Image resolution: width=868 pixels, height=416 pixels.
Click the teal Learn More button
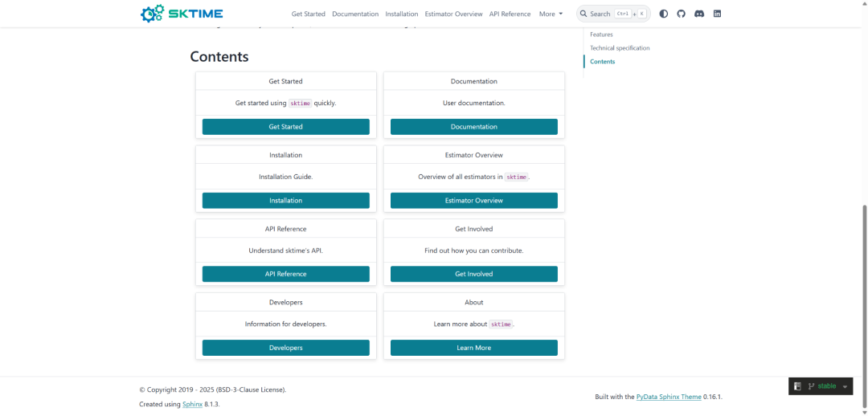[474, 348]
